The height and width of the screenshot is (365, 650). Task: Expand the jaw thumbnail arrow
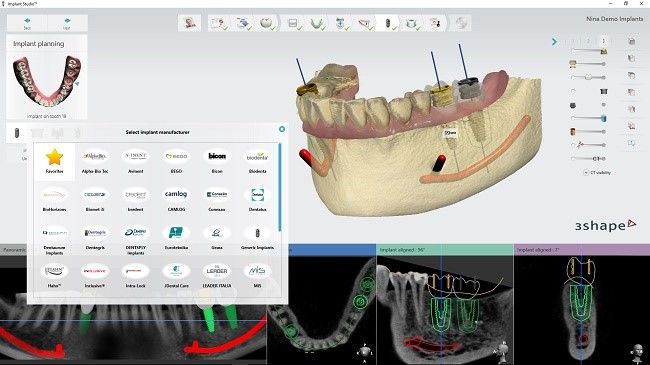(77, 84)
